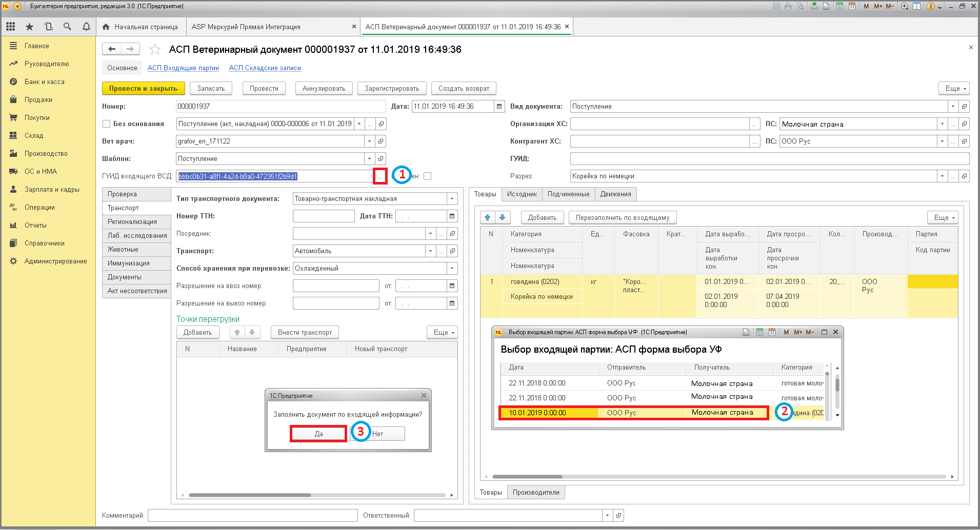The width and height of the screenshot is (980, 530).
Task: Click Внести транспорт button
Action: click(x=305, y=332)
